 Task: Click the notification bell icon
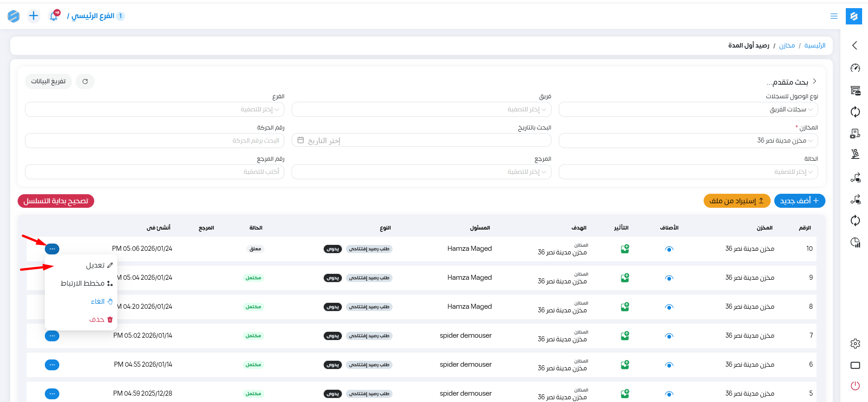pyautogui.click(x=54, y=16)
